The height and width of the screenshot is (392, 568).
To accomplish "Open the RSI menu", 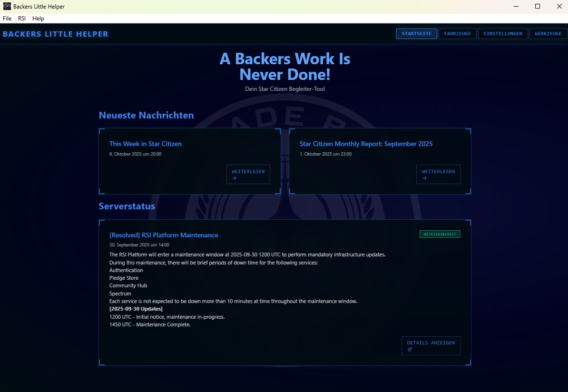I will [x=22, y=19].
